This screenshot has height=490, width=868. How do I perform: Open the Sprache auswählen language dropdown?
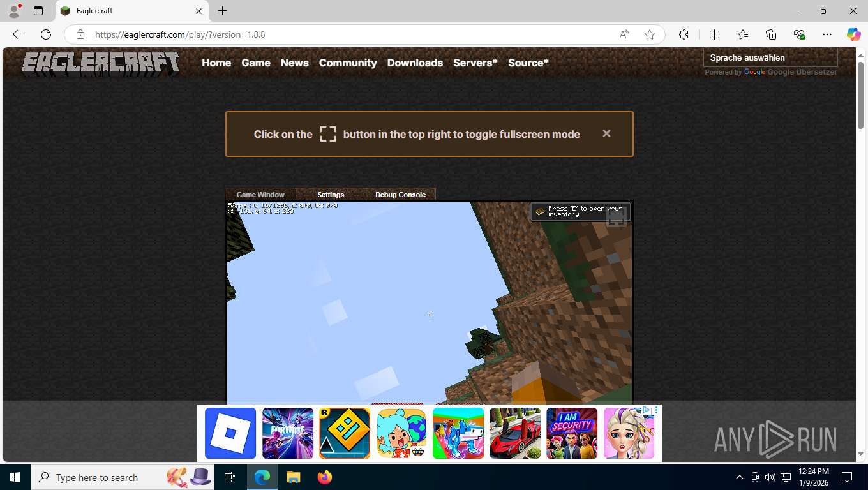point(770,57)
